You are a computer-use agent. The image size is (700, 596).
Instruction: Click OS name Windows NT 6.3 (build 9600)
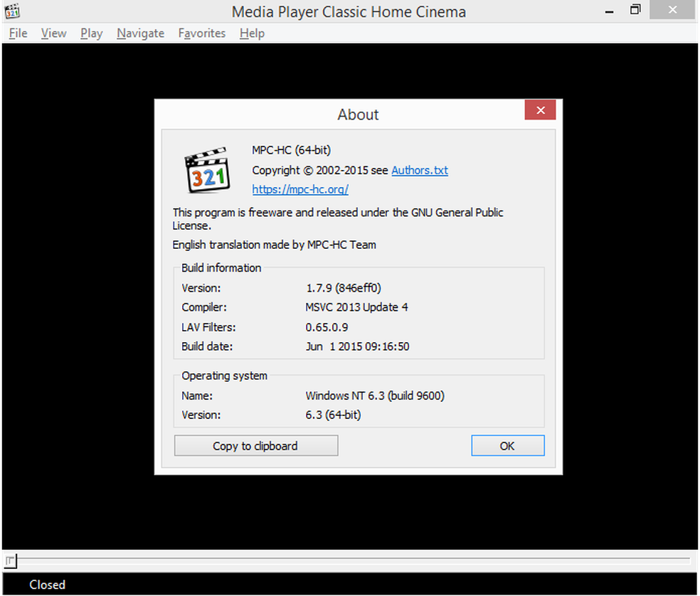[375, 395]
